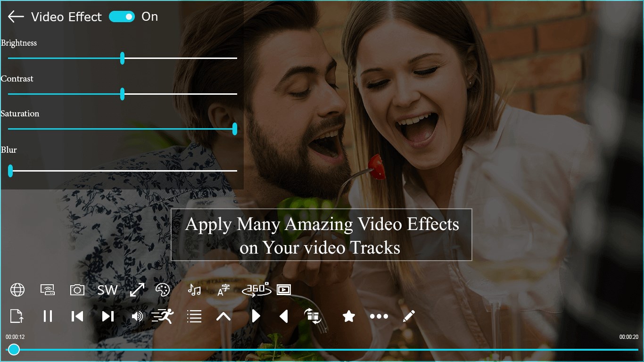
Task: Open a file with the document icon
Action: pos(17,316)
